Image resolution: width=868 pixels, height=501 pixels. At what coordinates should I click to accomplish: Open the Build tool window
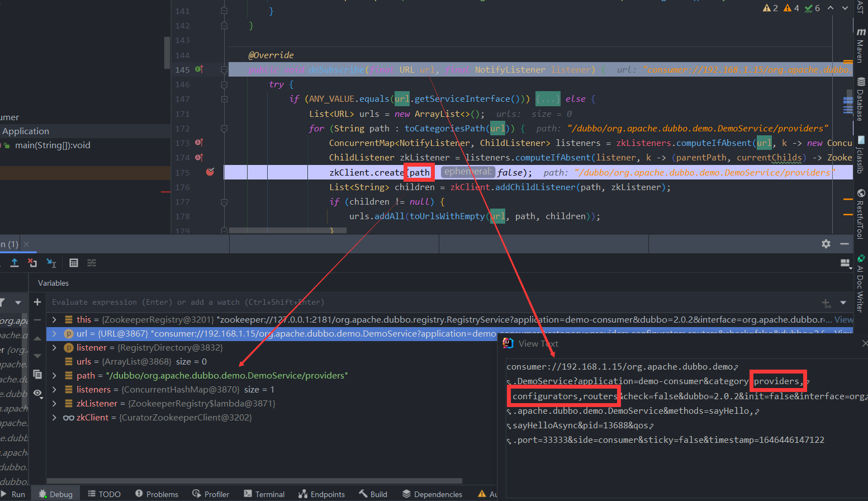[x=373, y=494]
